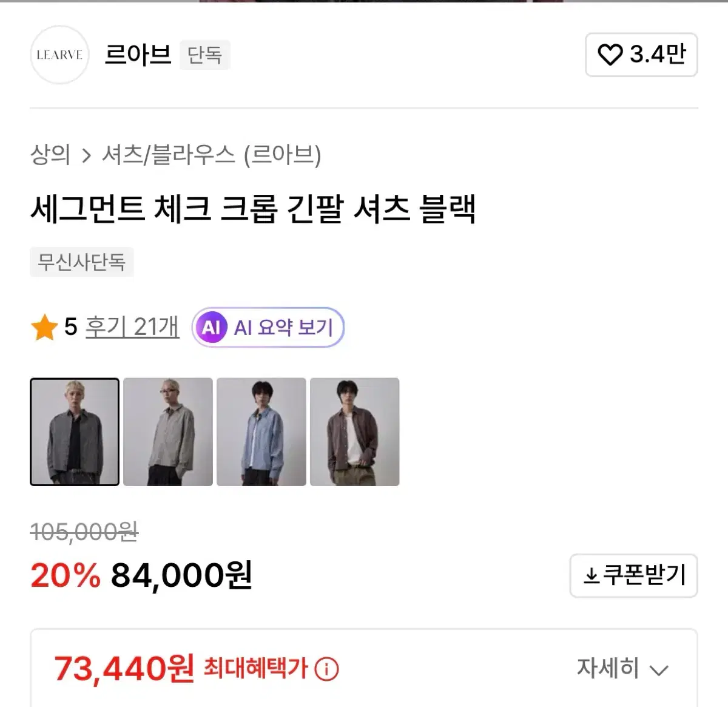Go to the 상의 breadcrumb category
The height and width of the screenshot is (707, 728).
(50, 155)
